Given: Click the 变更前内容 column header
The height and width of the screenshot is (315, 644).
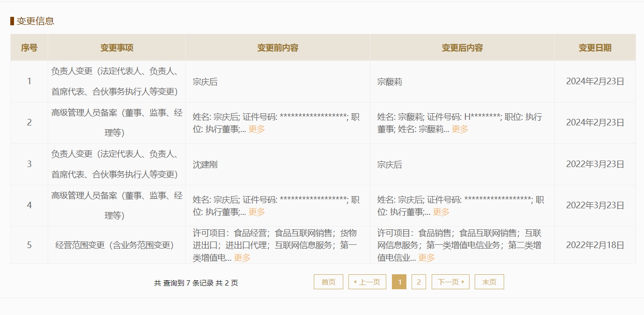Looking at the screenshot, I should point(277,48).
